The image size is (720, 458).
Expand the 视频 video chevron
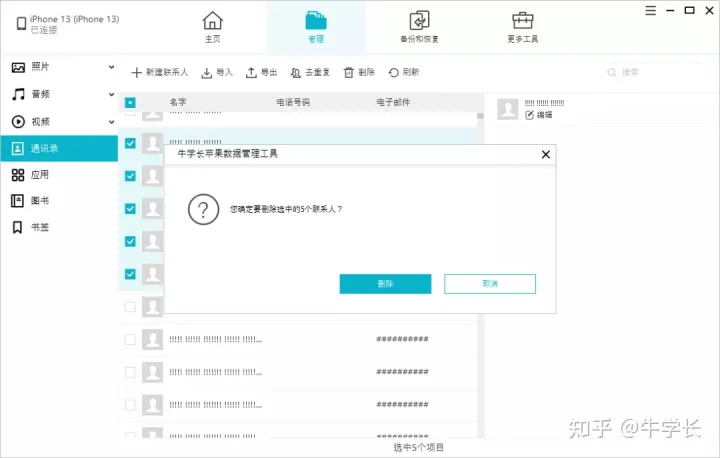tap(111, 122)
